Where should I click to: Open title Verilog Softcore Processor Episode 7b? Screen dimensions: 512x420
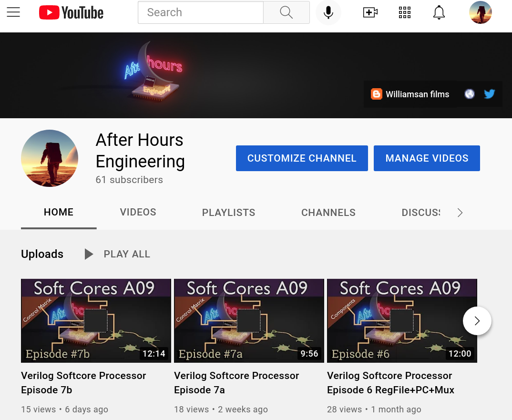click(x=83, y=383)
